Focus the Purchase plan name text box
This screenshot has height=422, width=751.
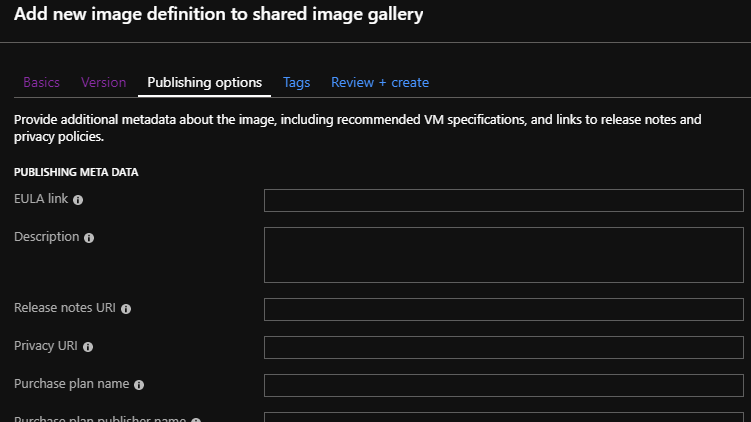click(503, 385)
